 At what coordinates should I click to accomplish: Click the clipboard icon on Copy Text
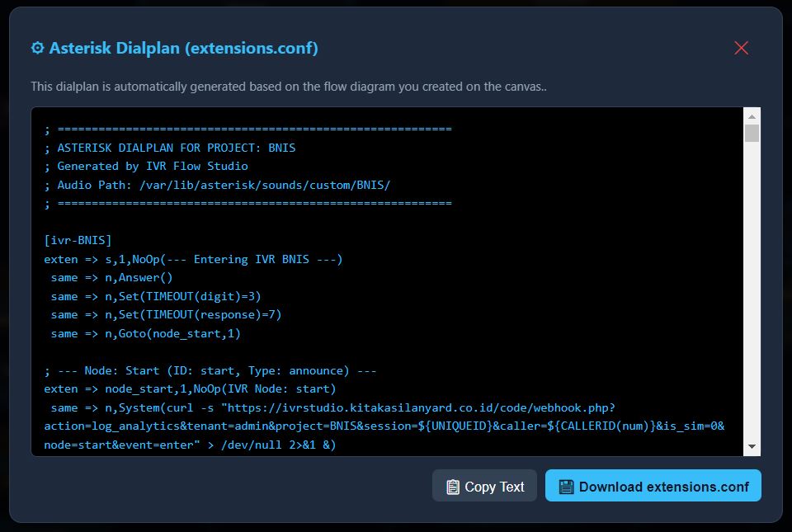[453, 487]
